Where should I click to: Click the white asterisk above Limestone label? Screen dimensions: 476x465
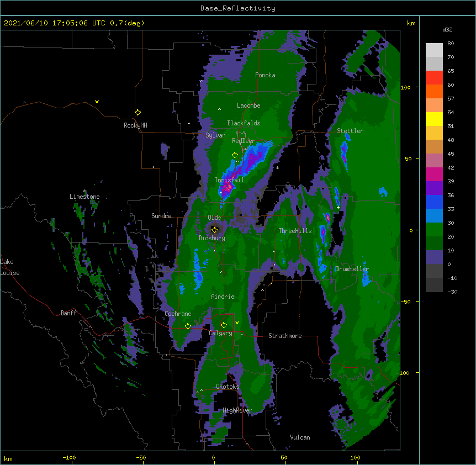(85, 191)
